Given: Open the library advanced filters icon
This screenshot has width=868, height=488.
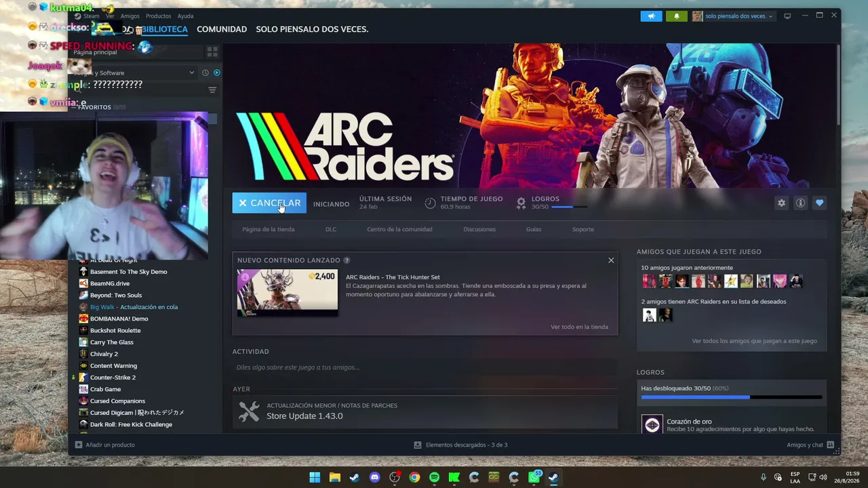Looking at the screenshot, I should point(212,90).
